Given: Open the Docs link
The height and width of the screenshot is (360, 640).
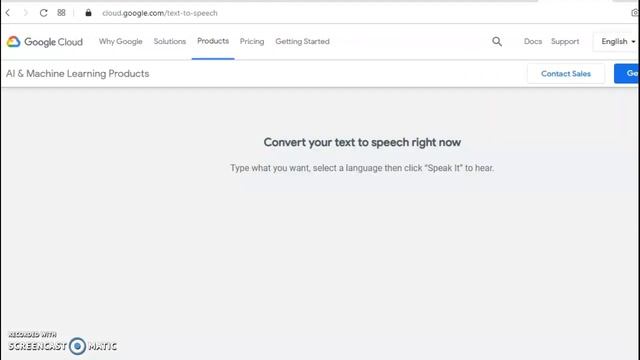Looking at the screenshot, I should click(x=533, y=41).
